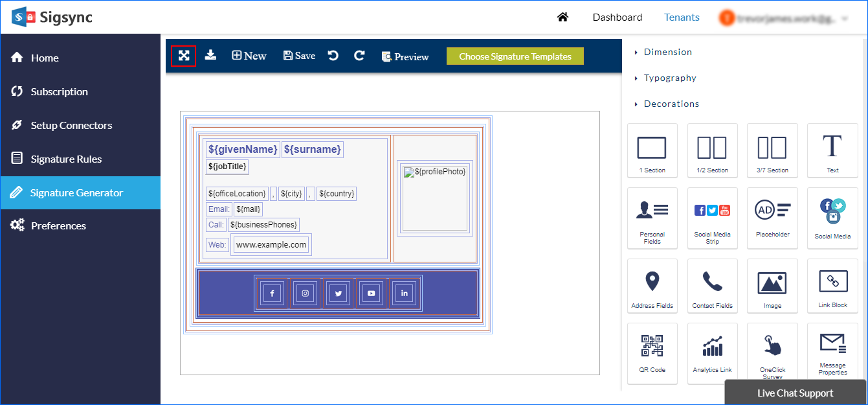Open the Tenants tab
This screenshot has height=405, width=868.
click(x=682, y=17)
